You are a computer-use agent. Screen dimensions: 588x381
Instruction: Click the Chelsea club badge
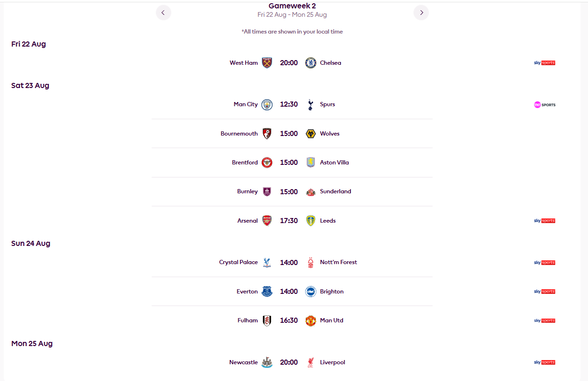[x=311, y=63]
